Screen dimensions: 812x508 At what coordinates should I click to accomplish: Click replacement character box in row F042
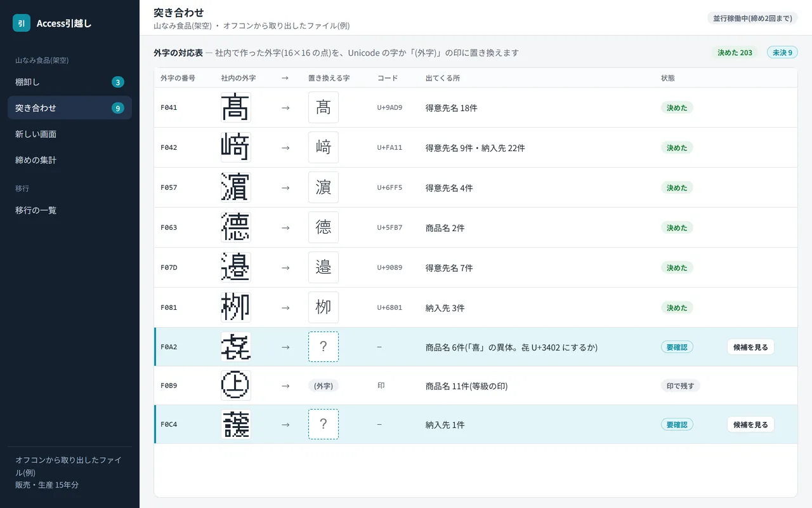point(324,147)
